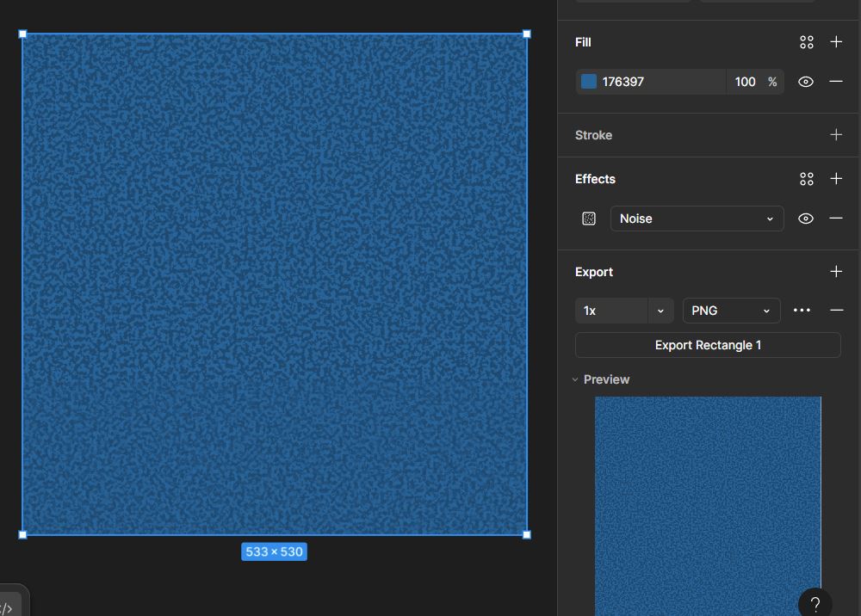This screenshot has width=861, height=616.
Task: Click top-left selection handle of rectangle
Action: coord(22,34)
